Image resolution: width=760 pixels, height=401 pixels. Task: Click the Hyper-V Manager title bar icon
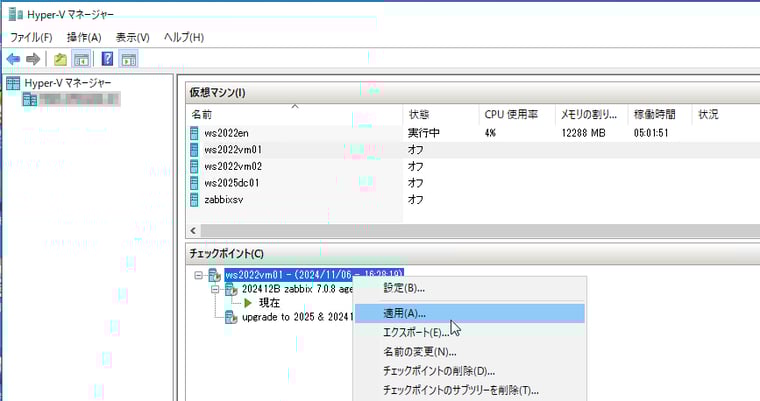coord(16,14)
